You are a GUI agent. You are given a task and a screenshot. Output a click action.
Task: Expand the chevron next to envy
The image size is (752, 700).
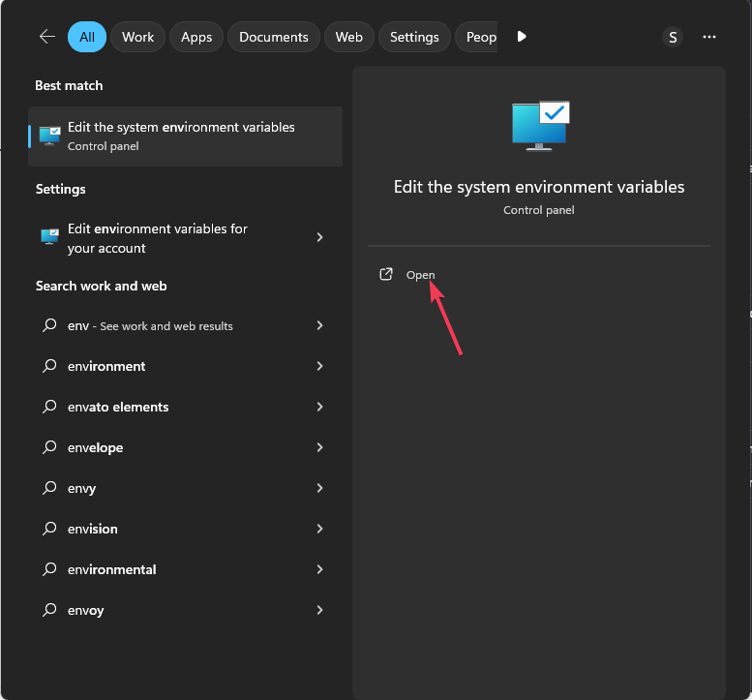point(320,488)
